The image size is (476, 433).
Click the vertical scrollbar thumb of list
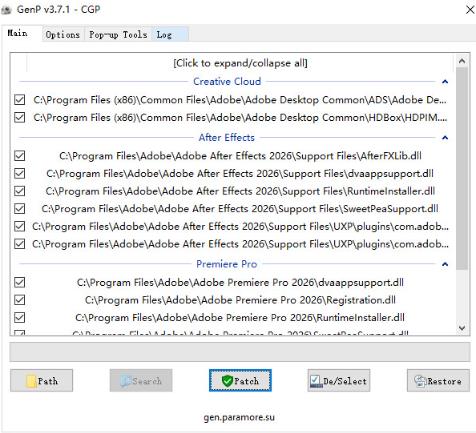462,168
